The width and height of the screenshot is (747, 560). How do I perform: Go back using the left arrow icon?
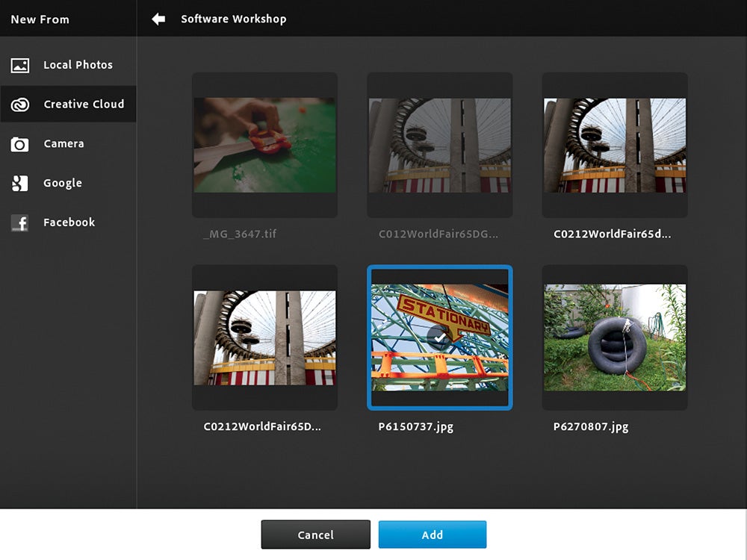pyautogui.click(x=158, y=19)
